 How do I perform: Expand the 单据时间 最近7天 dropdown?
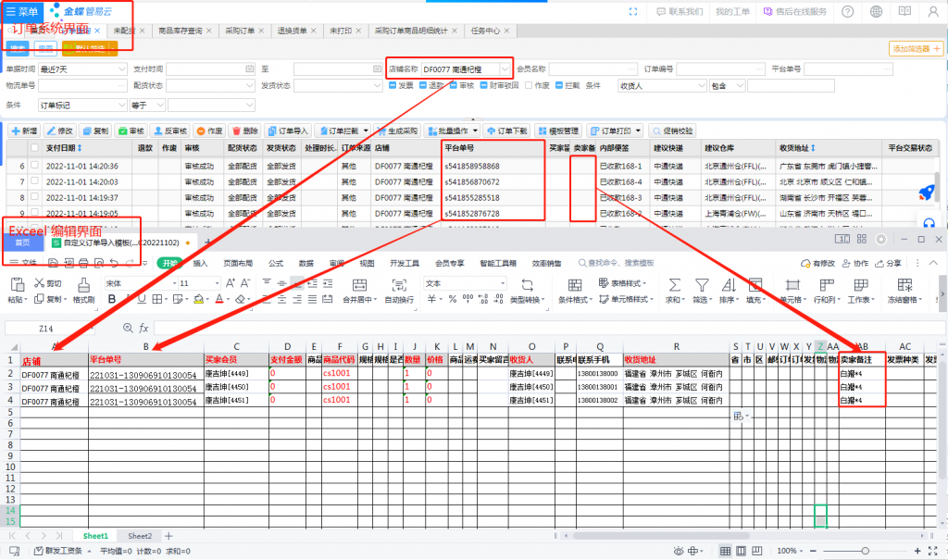click(x=122, y=69)
